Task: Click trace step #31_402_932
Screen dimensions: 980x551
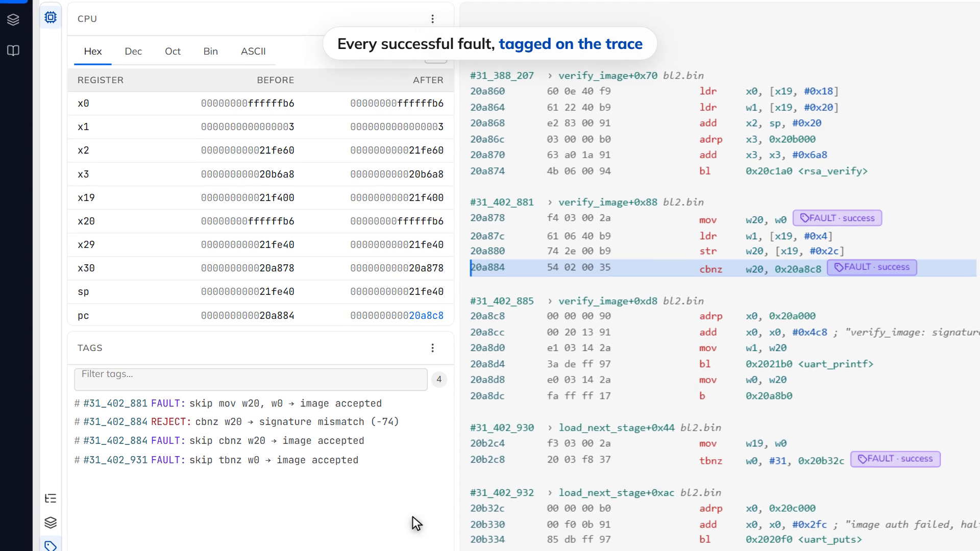Action: (502, 493)
